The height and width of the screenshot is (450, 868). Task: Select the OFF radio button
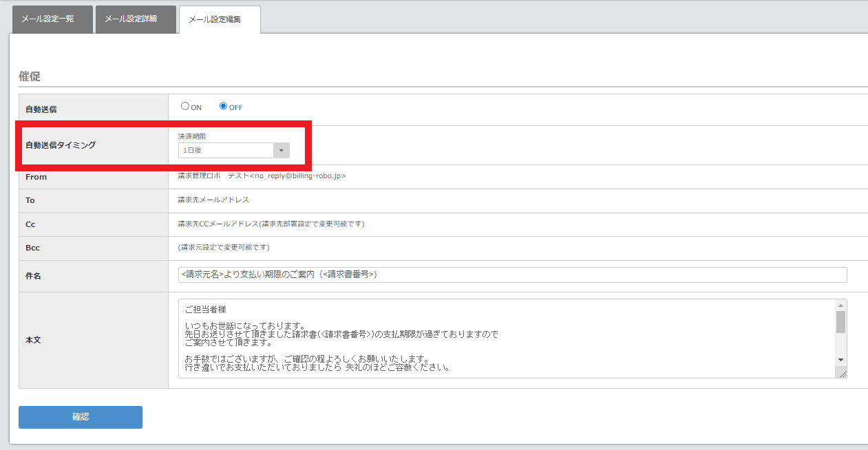point(222,106)
